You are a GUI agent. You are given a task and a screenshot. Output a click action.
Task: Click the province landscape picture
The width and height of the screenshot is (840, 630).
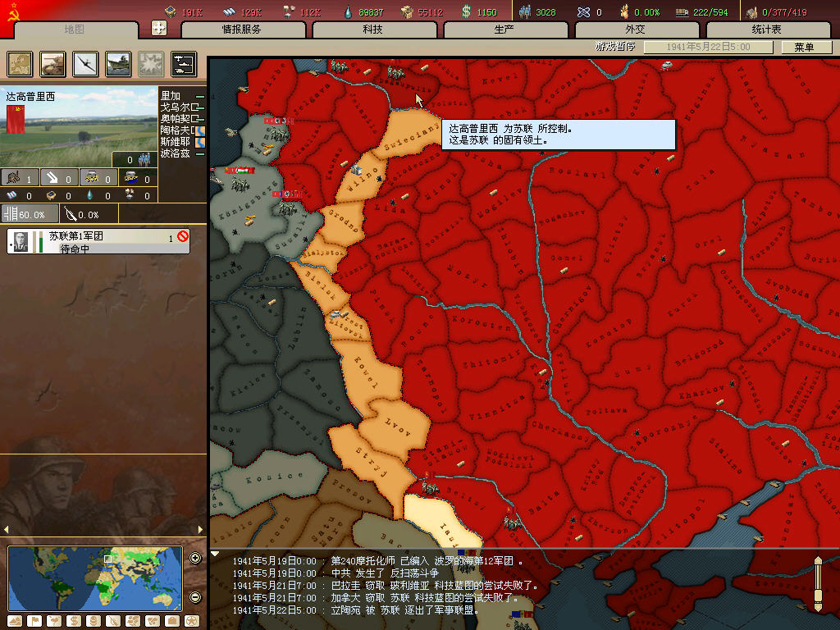pyautogui.click(x=79, y=127)
